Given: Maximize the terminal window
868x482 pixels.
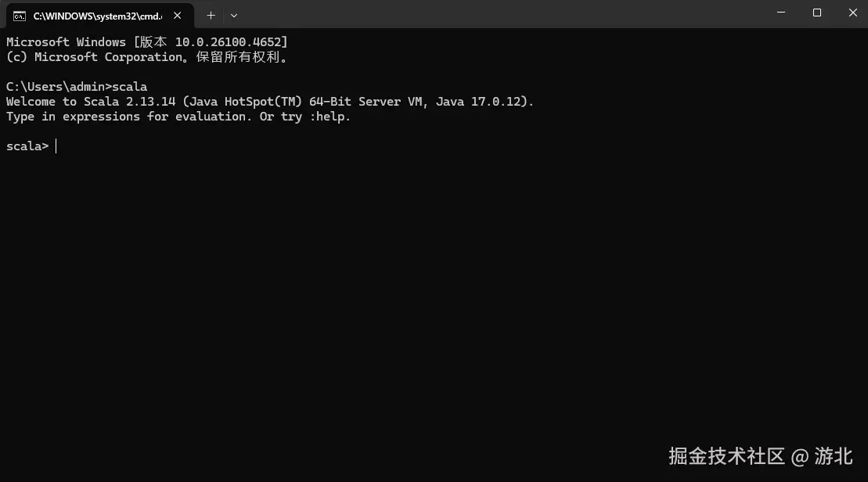Looking at the screenshot, I should (817, 13).
